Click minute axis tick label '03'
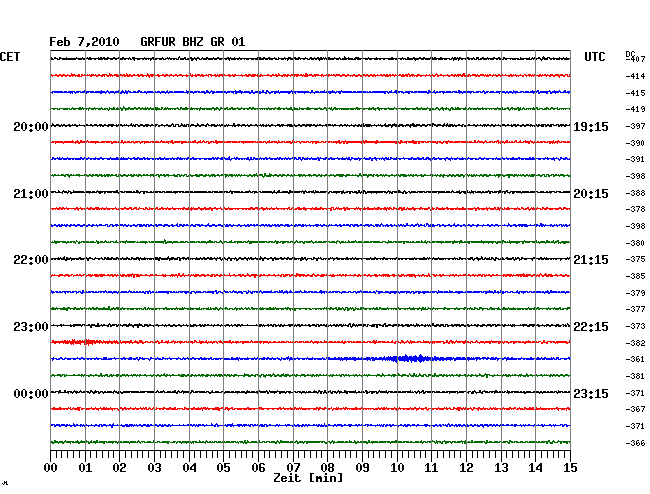The image size is (650, 494). (x=154, y=468)
